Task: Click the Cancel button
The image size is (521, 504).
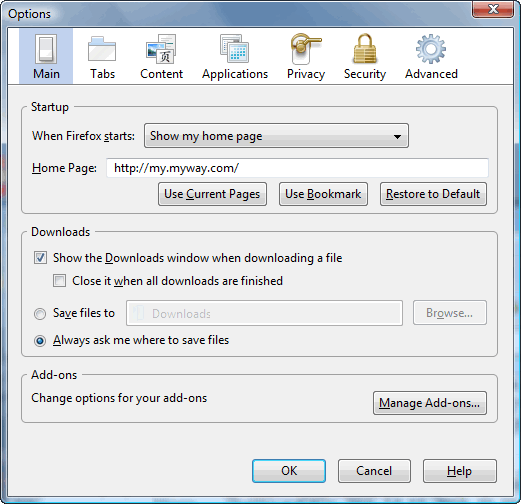Action: coord(374,471)
